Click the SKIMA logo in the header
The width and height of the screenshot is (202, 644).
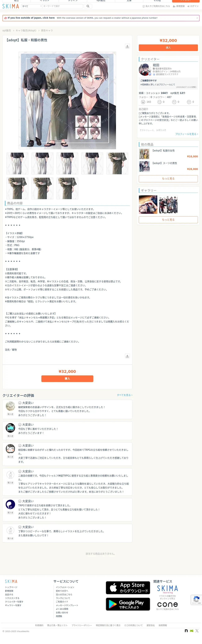click(11, 6)
